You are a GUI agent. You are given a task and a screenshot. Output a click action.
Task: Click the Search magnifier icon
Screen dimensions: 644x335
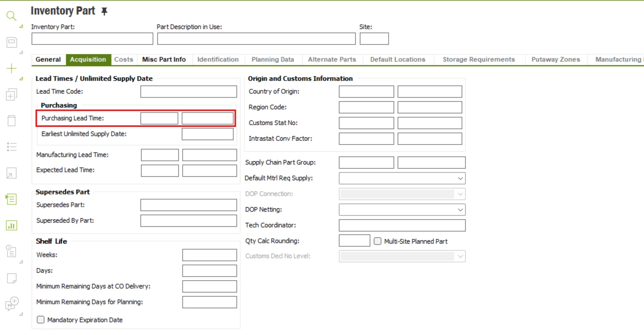(x=12, y=16)
